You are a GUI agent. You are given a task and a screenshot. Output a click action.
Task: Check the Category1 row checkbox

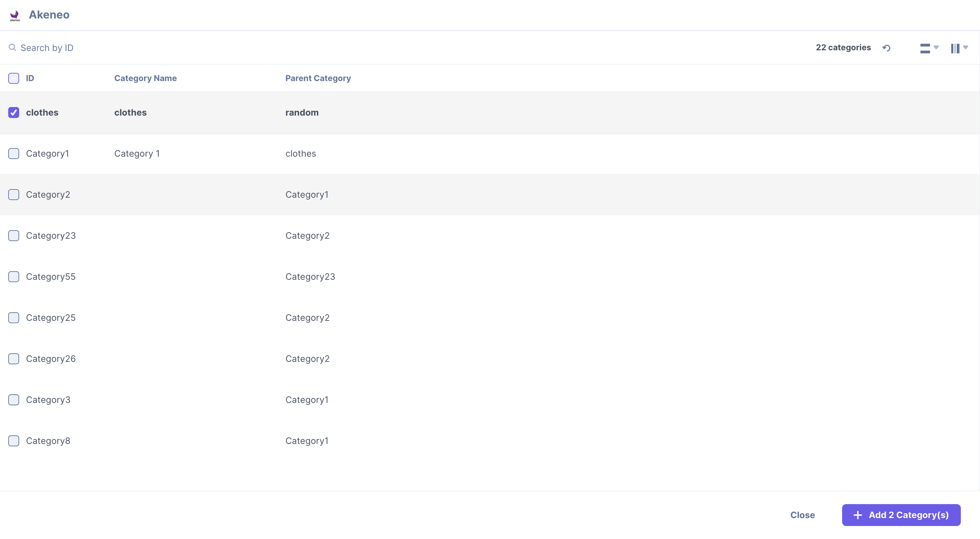(14, 154)
